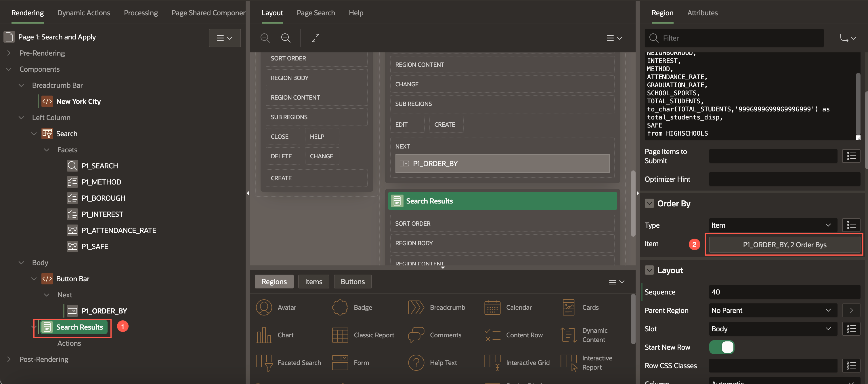This screenshot has width=868, height=384.
Task: Pick the Calendar region from gallery
Action: [x=508, y=307]
